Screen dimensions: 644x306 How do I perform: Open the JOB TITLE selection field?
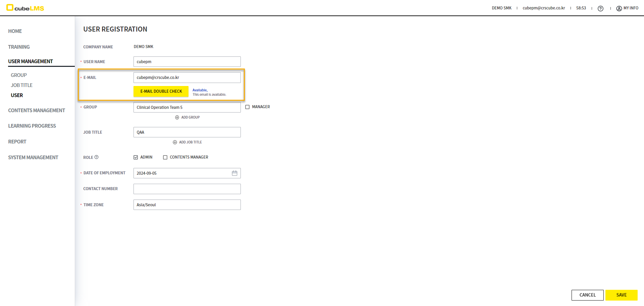click(187, 132)
